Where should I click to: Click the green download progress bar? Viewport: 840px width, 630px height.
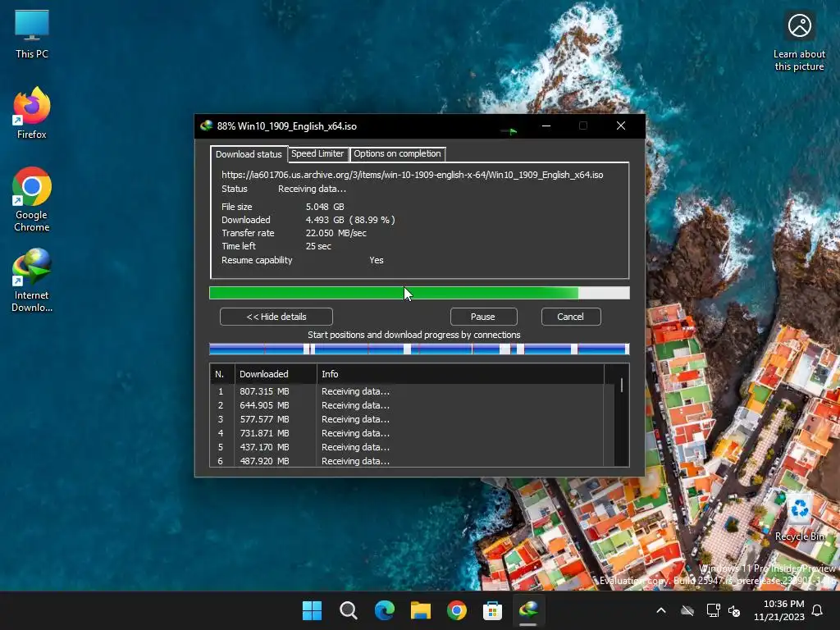pos(419,293)
